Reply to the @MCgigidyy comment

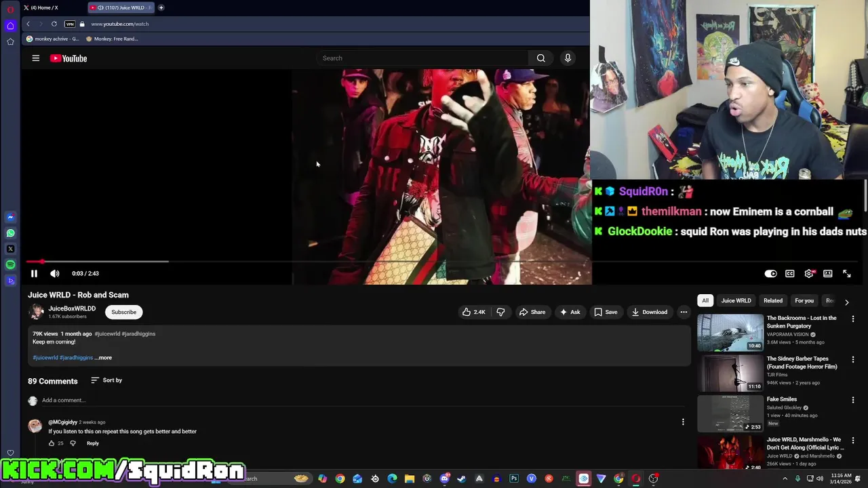(x=93, y=443)
